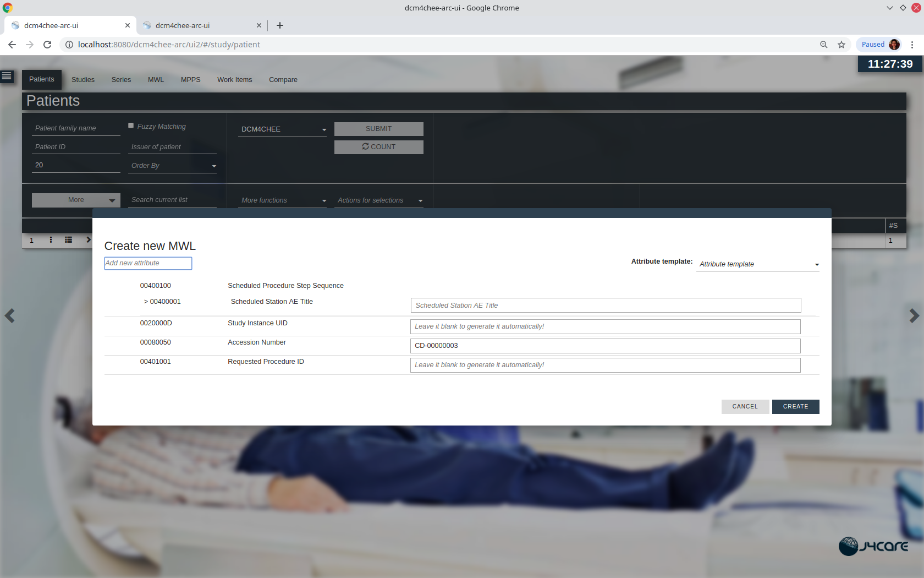
Task: Open the navigation hamburger menu
Action: [7, 76]
